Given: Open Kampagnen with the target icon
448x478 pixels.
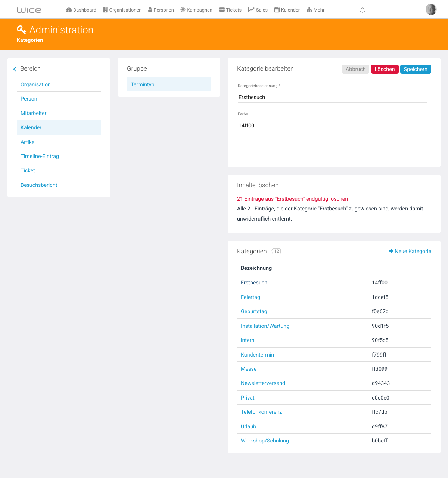Looking at the screenshot, I should pyautogui.click(x=196, y=10).
